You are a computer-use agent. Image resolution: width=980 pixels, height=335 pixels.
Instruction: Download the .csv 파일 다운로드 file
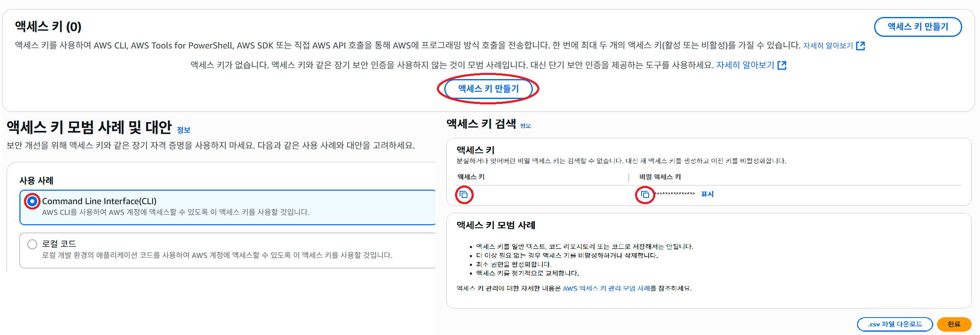894,324
